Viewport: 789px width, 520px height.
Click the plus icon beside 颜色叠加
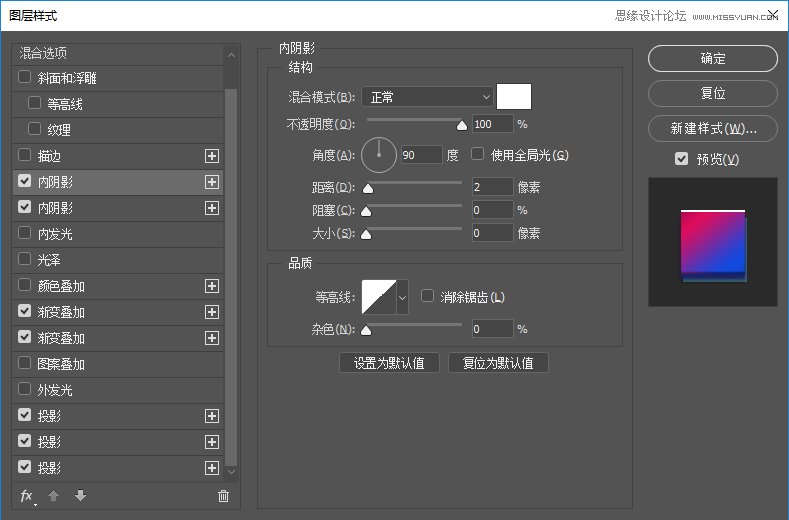click(211, 286)
